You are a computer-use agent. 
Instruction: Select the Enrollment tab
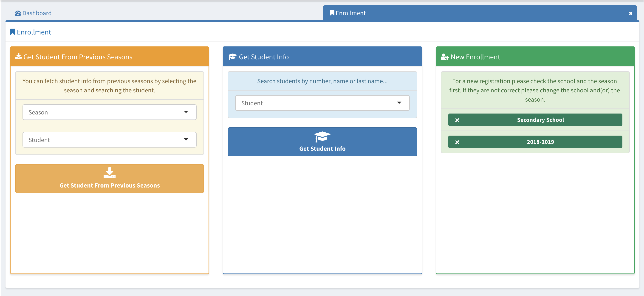click(350, 13)
